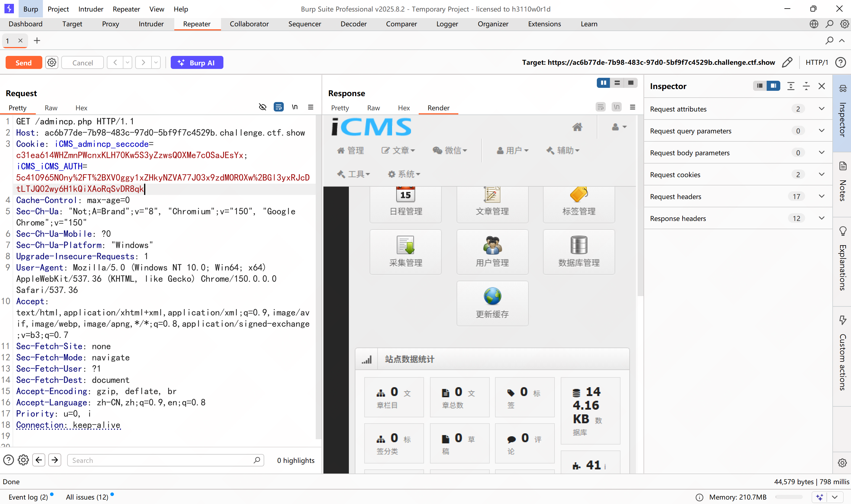Collapse all Inspector sections

(806, 86)
